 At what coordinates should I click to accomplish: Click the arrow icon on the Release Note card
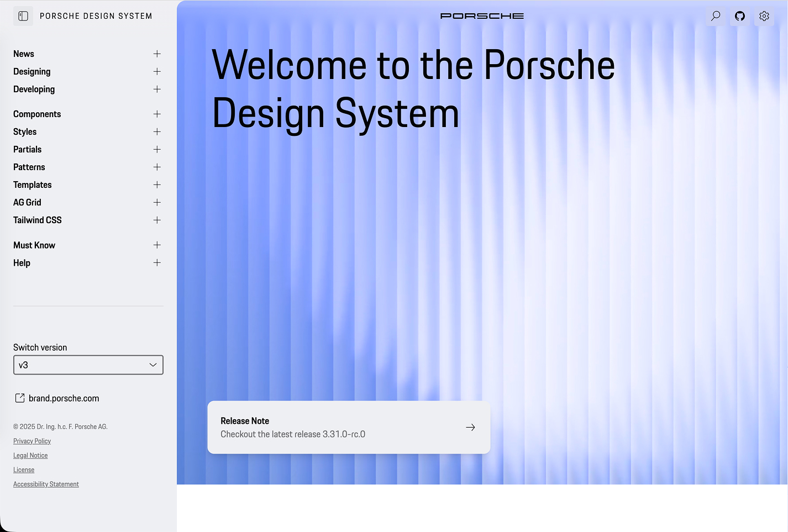(470, 427)
